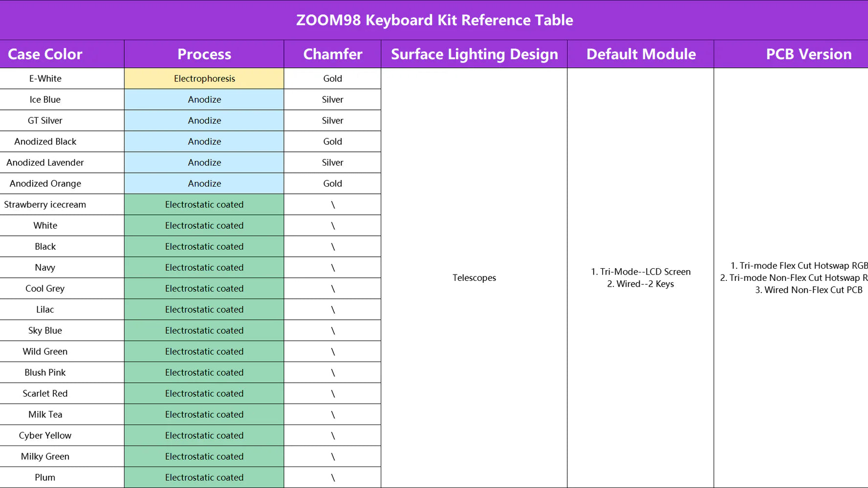Select the Gold chamfer for Anodized Orange

[332, 184]
